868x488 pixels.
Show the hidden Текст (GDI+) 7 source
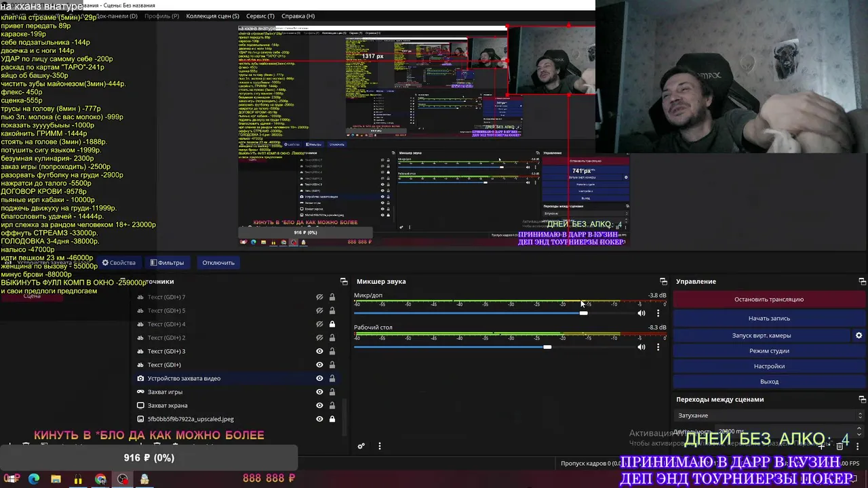pyautogui.click(x=319, y=297)
